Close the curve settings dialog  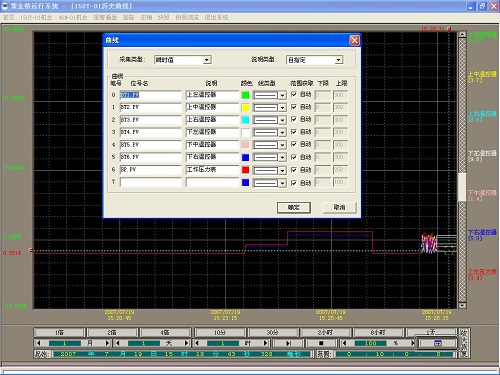click(x=354, y=40)
